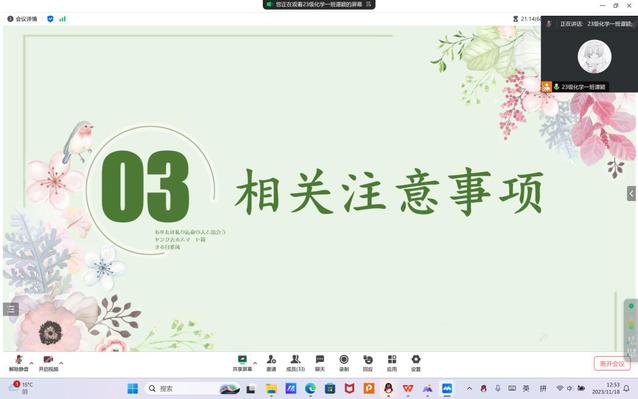Show hidden tray icons chevron
638x399 pixels.
pyautogui.click(x=469, y=389)
